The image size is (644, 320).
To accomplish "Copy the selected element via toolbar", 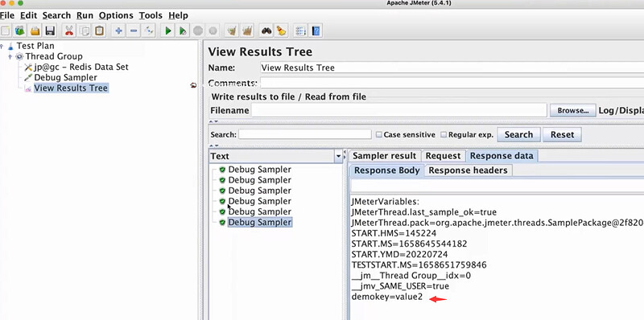I will tap(85, 31).
